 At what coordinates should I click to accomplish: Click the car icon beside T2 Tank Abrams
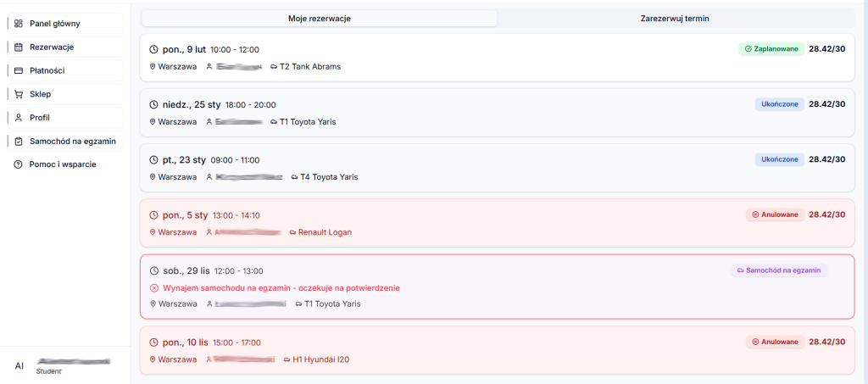274,66
